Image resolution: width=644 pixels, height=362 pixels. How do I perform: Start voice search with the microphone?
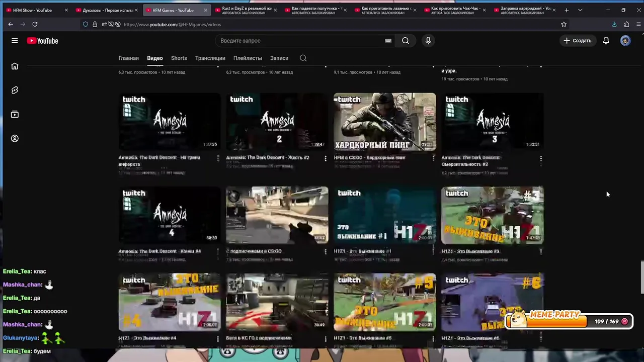point(428,41)
